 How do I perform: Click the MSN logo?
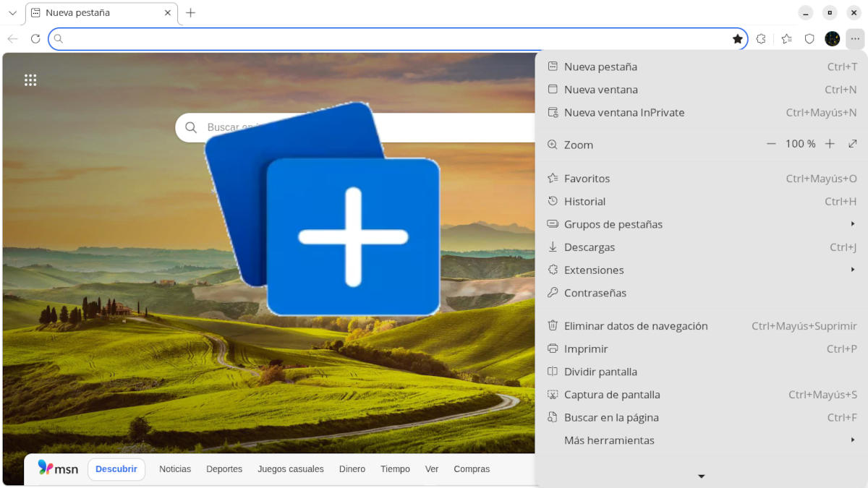pos(58,468)
